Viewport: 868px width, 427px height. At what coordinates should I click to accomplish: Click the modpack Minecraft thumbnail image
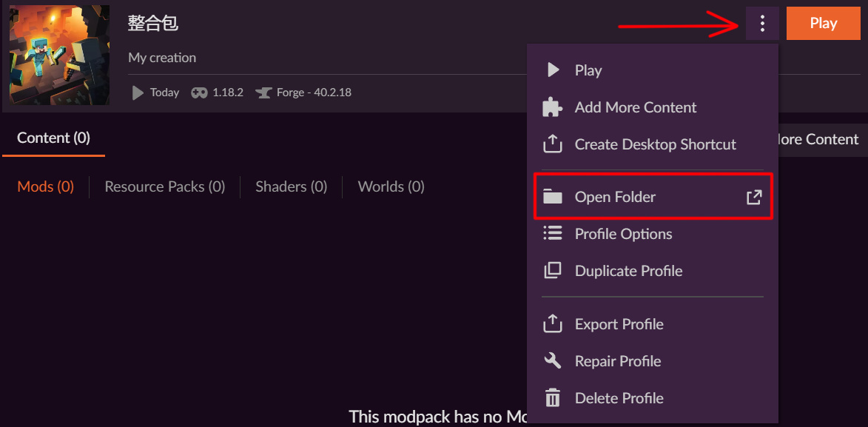click(x=59, y=56)
